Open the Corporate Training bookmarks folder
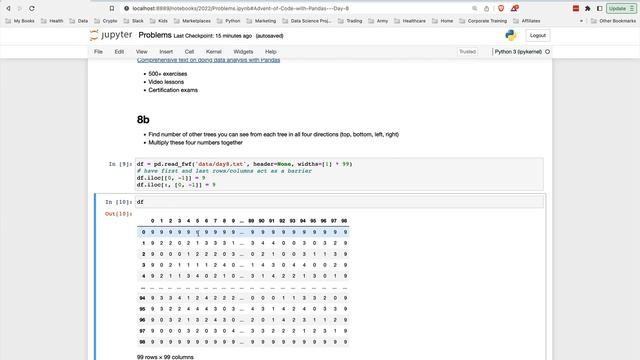 point(483,21)
